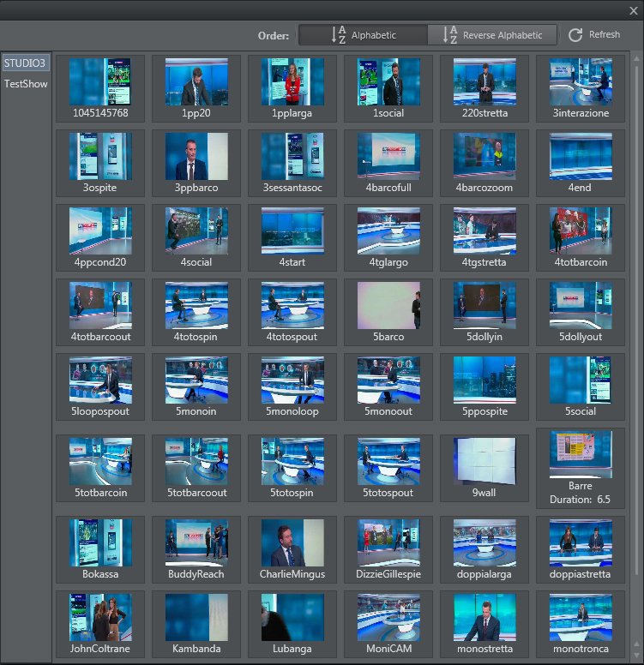Select the 4barcofull preset
Viewport: 644px width, 665px height.
[388, 156]
